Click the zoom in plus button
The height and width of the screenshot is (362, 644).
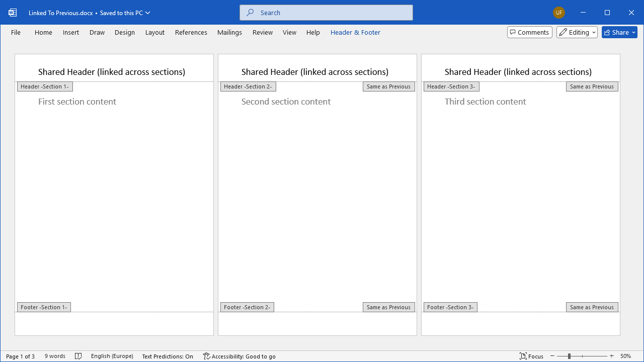(x=612, y=356)
